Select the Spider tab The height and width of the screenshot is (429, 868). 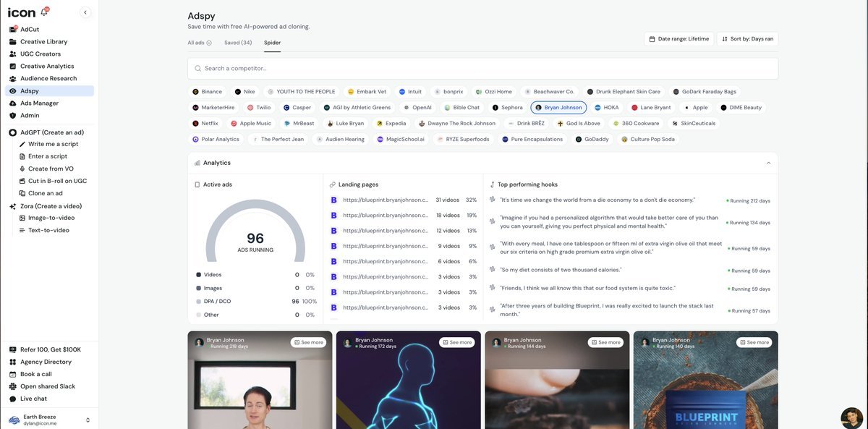(x=272, y=43)
